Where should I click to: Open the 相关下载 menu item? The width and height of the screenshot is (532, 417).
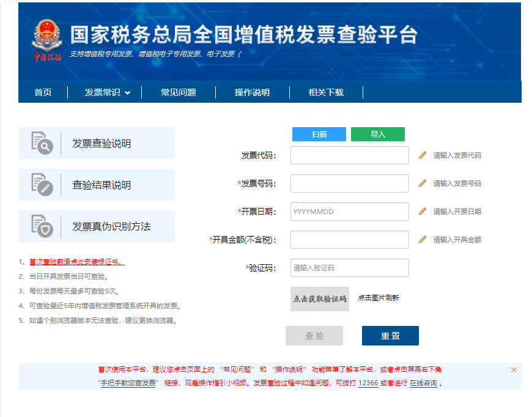point(326,92)
